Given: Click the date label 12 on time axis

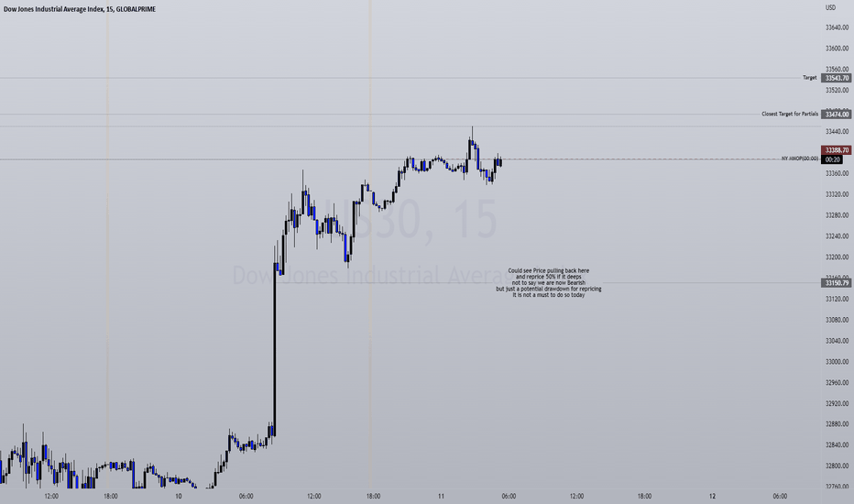Looking at the screenshot, I should pyautogui.click(x=712, y=497).
